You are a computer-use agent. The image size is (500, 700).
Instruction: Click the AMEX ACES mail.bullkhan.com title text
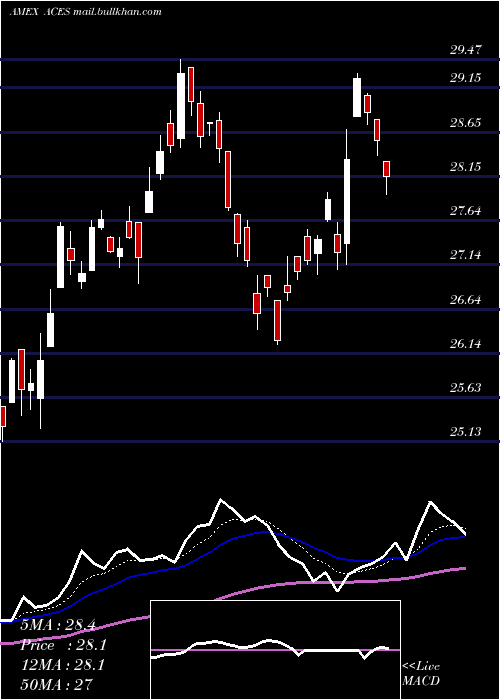pyautogui.click(x=86, y=12)
